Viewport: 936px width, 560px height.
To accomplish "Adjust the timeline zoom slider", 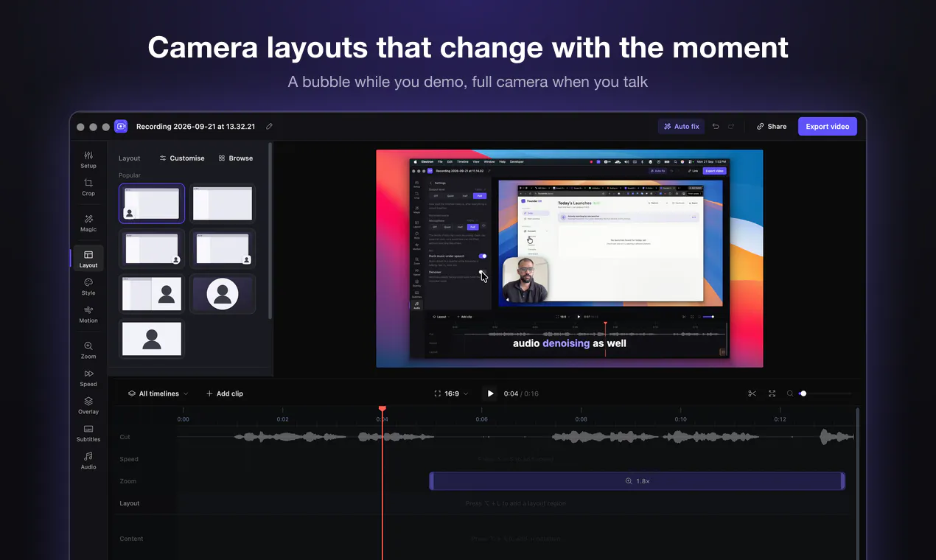I will pyautogui.click(x=824, y=393).
